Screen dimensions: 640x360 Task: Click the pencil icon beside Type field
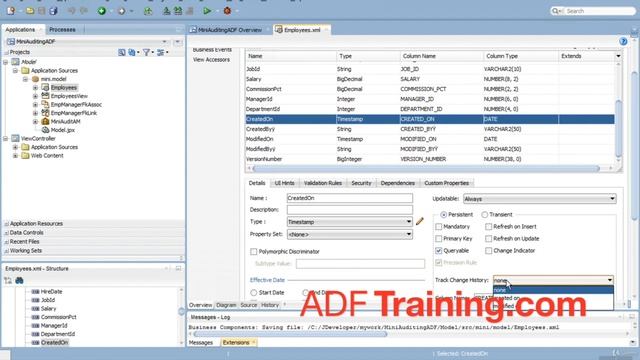(x=420, y=222)
